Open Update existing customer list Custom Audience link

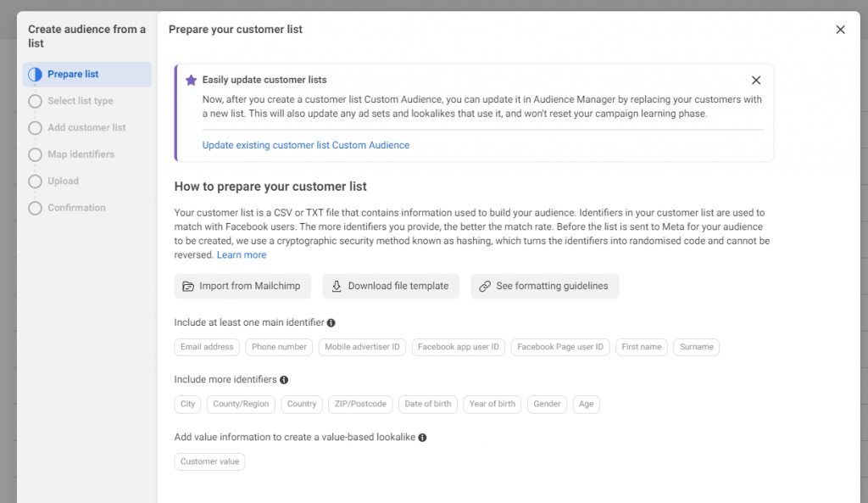point(305,145)
